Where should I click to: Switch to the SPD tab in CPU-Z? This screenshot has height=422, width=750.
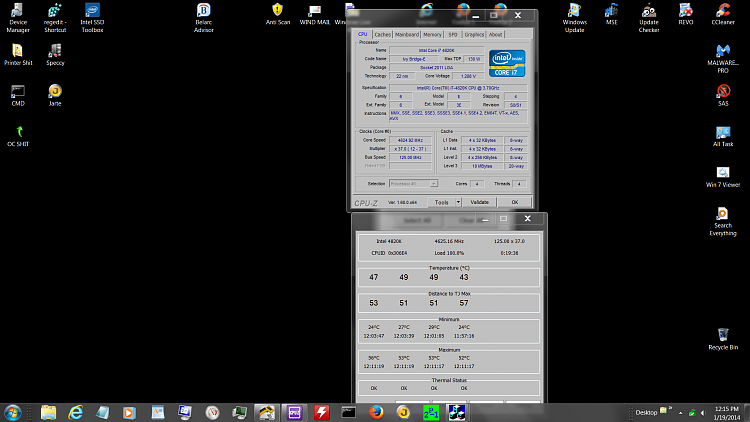click(x=452, y=34)
